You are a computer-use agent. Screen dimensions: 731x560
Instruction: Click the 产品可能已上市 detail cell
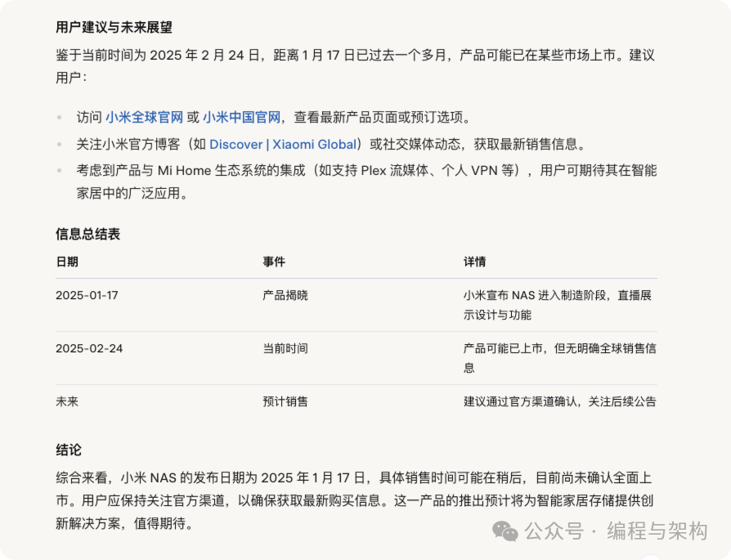(x=560, y=358)
